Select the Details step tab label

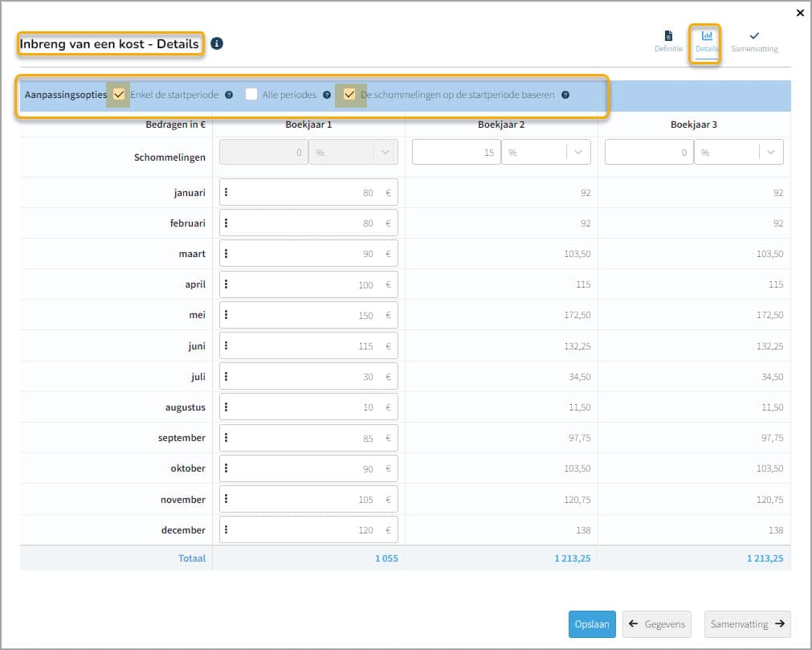click(707, 49)
